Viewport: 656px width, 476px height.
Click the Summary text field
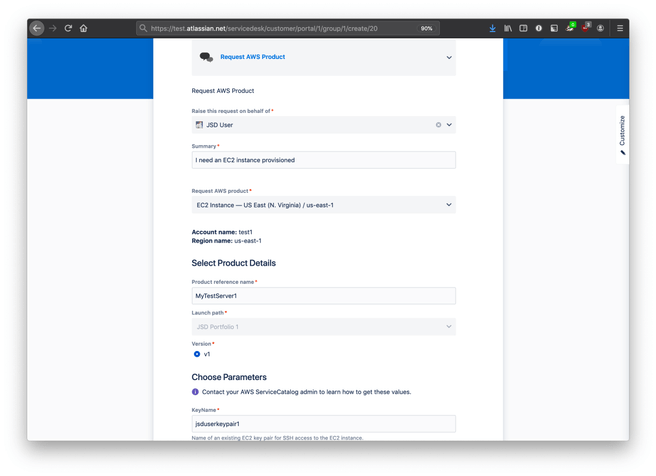pyautogui.click(x=323, y=160)
